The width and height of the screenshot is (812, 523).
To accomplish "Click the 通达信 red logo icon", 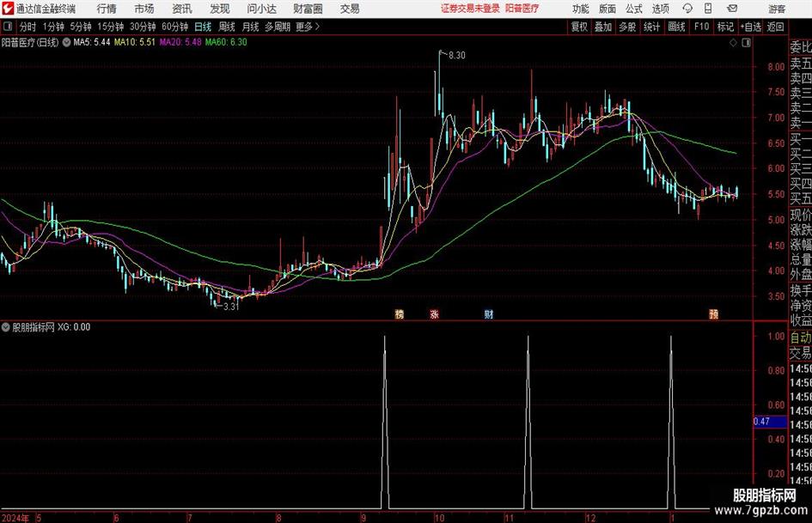I will pyautogui.click(x=9, y=9).
